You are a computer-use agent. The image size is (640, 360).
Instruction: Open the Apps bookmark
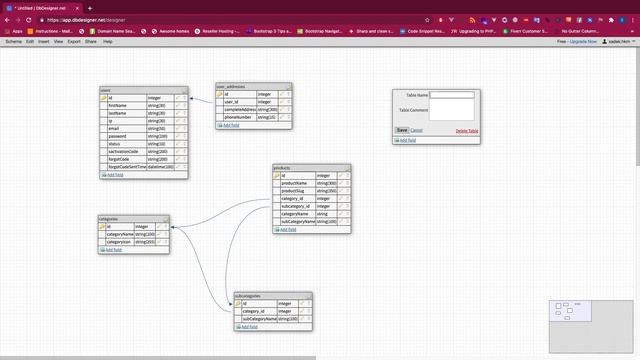tap(13, 31)
